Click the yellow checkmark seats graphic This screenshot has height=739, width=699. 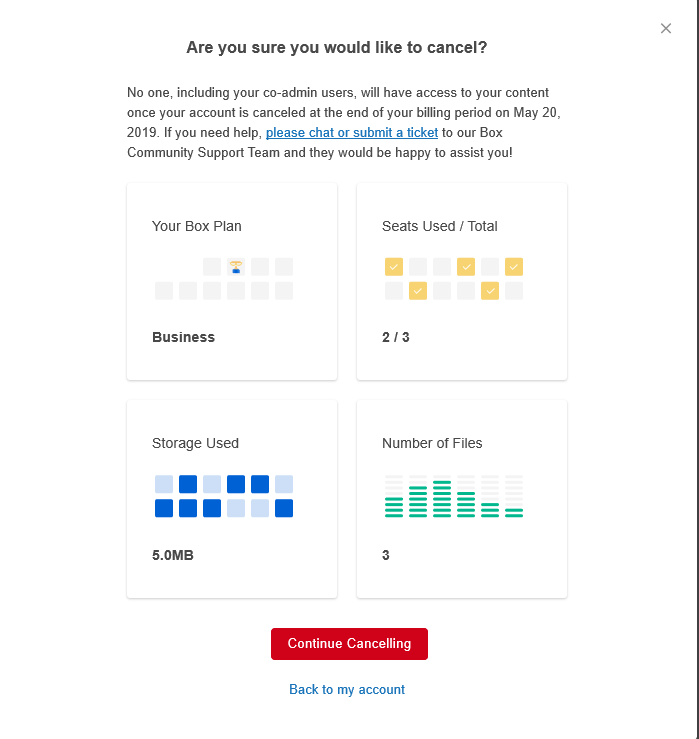454,279
